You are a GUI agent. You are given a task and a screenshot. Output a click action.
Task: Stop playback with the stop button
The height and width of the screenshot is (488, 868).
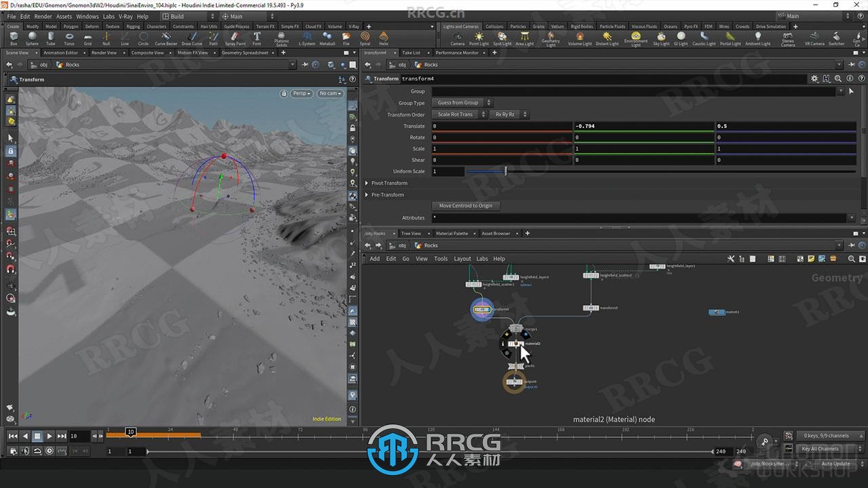point(37,436)
